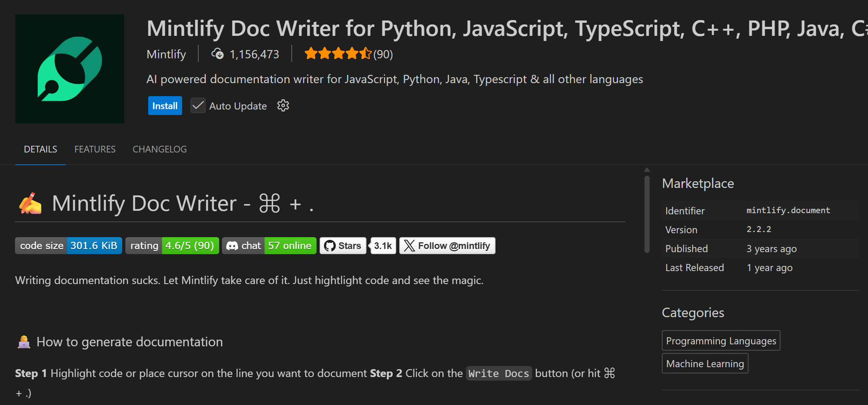This screenshot has width=868, height=405.
Task: Install the Mintlify Doc Writer extension
Action: pyautogui.click(x=165, y=106)
